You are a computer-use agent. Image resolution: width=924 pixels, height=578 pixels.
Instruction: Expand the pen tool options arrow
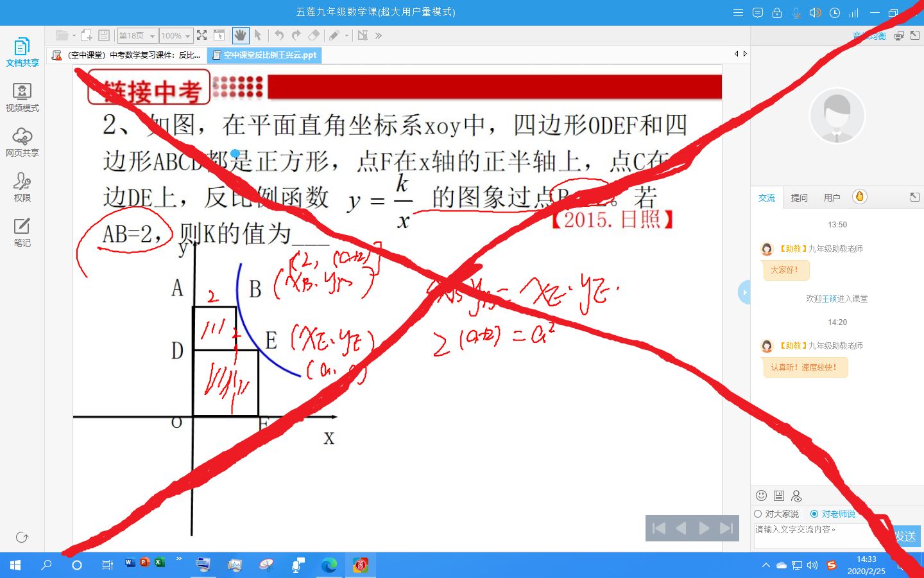click(346, 37)
